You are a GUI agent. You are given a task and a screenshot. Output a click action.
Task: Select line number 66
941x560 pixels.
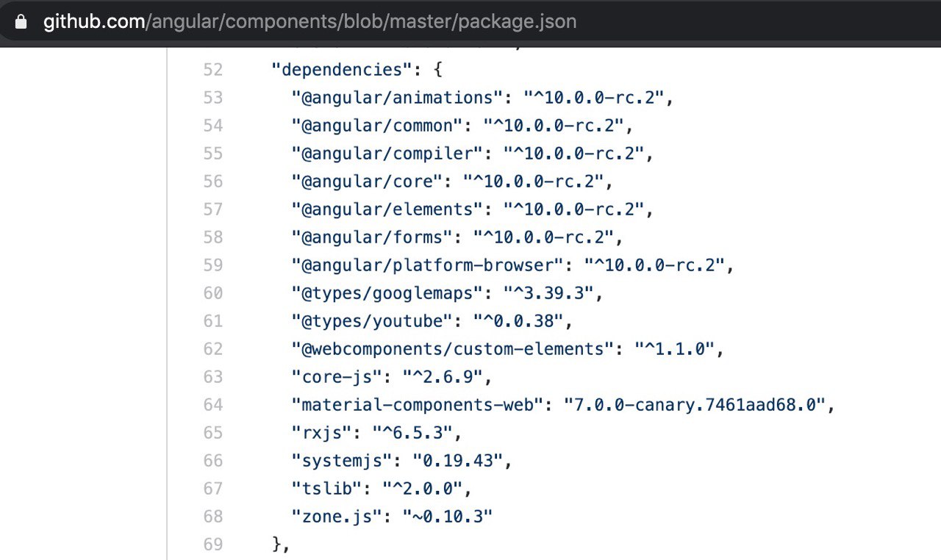(213, 461)
